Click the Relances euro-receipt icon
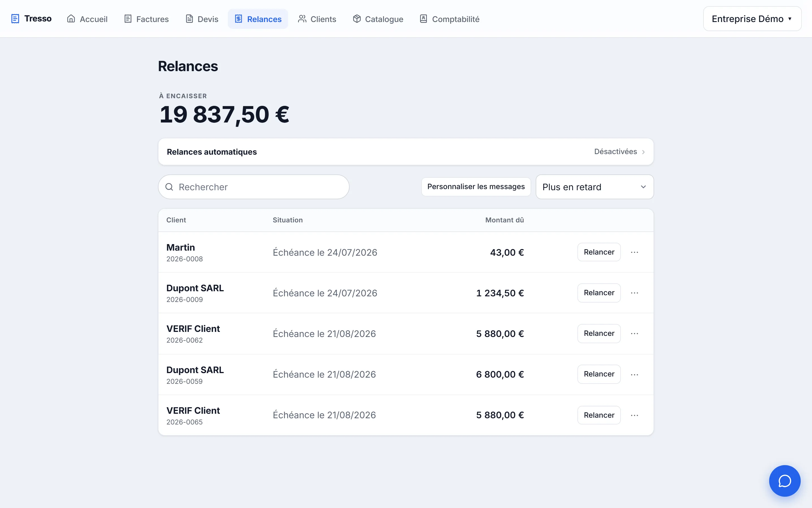This screenshot has width=812, height=508. click(239, 19)
